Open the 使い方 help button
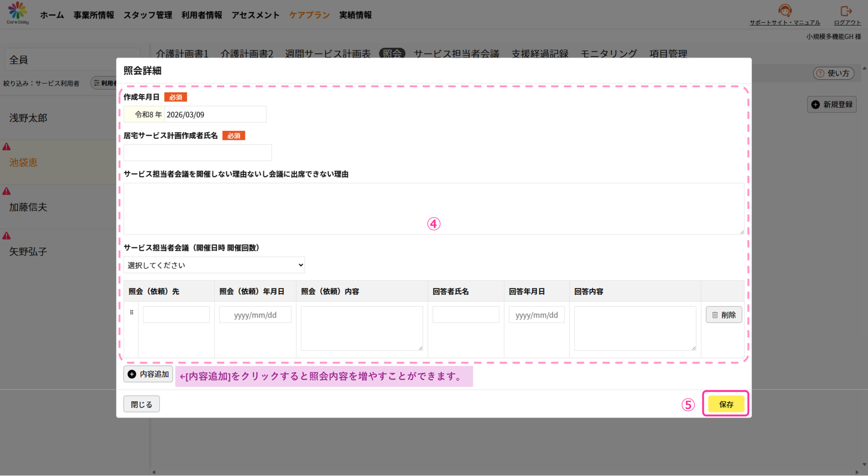Image resolution: width=868 pixels, height=476 pixels. point(833,73)
